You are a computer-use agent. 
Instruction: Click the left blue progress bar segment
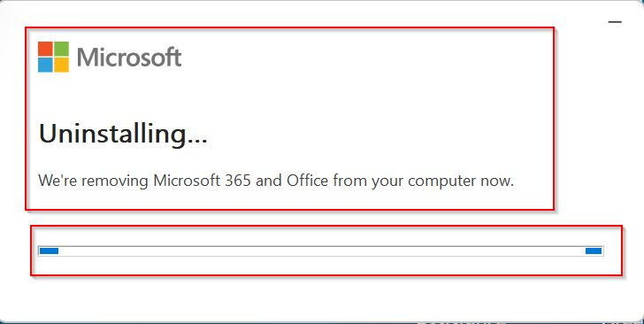pyautogui.click(x=49, y=251)
